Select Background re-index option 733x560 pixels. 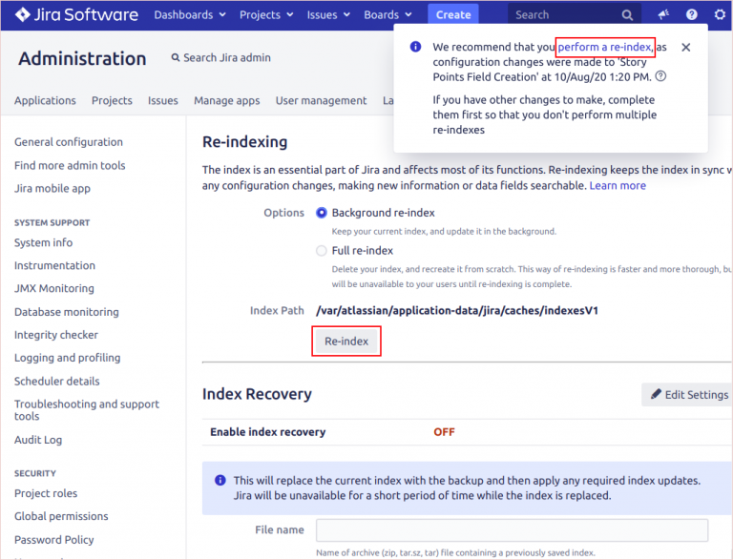(321, 213)
